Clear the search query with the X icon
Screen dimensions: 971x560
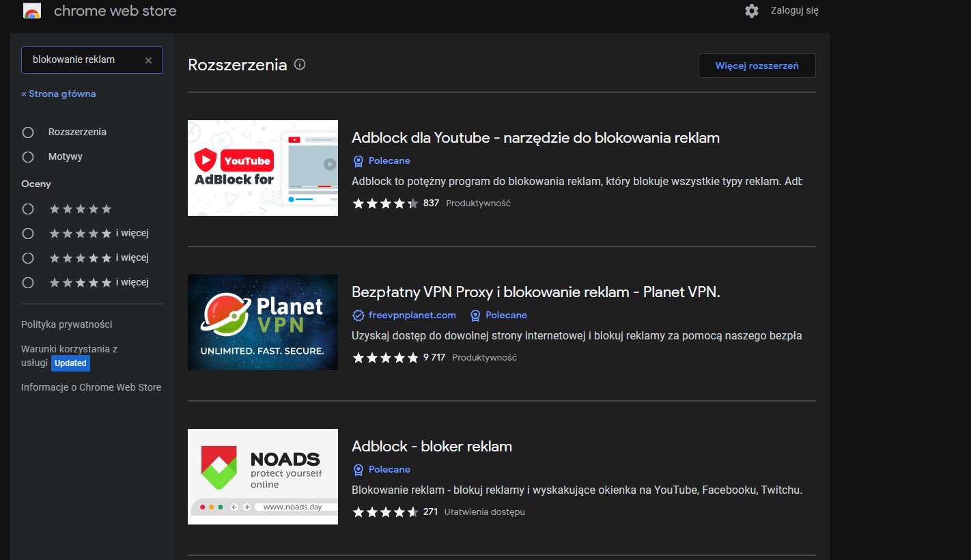click(x=148, y=59)
